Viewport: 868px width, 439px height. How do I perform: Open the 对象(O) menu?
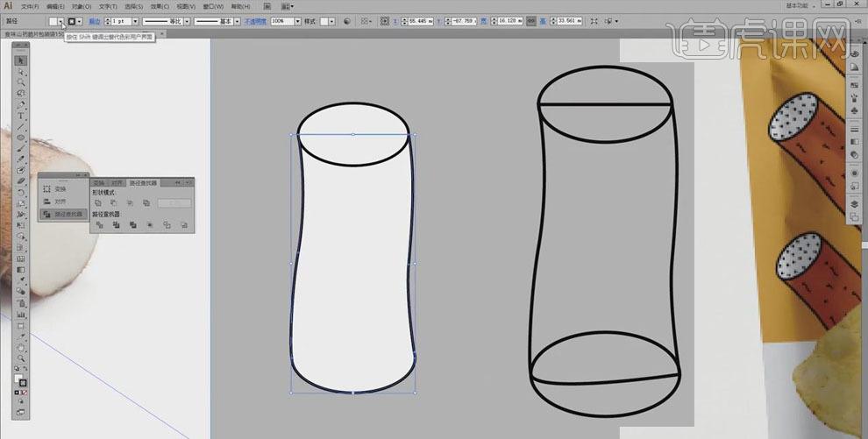81,7
